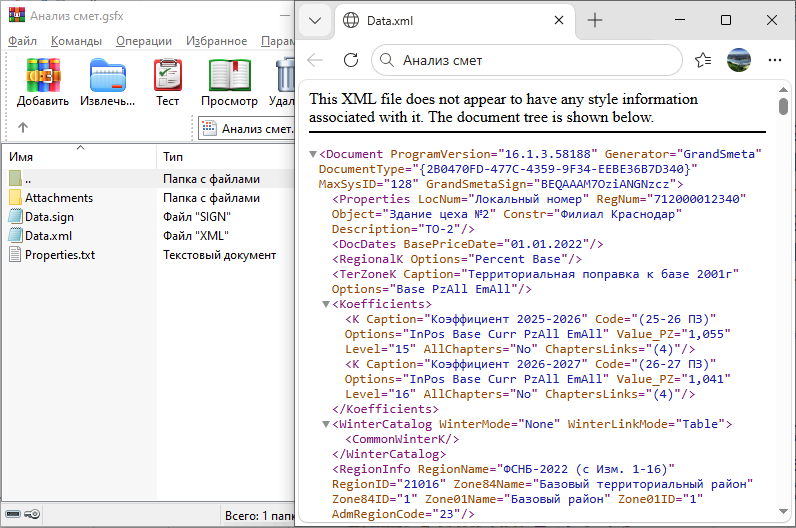Open the Избранное menu

(x=216, y=41)
